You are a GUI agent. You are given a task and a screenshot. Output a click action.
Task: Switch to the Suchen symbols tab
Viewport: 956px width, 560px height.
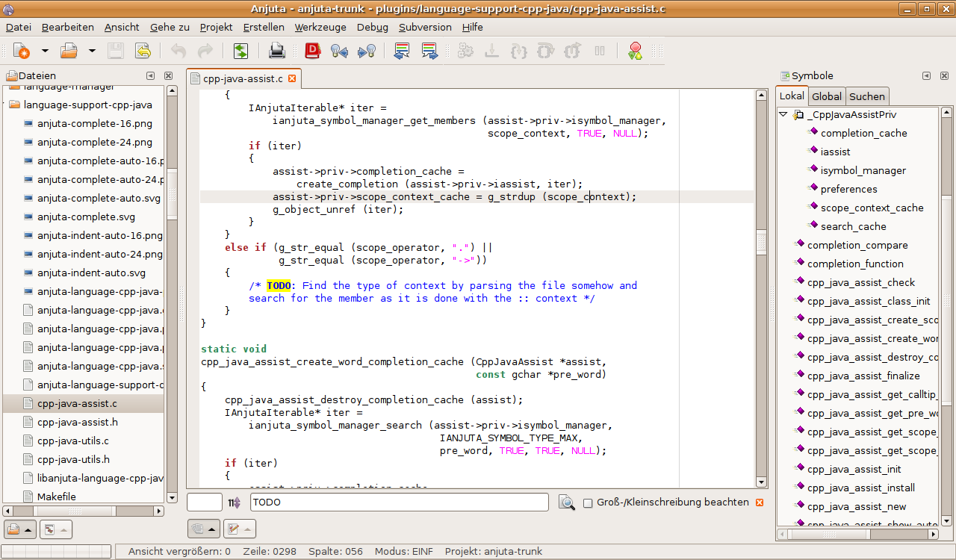(867, 96)
